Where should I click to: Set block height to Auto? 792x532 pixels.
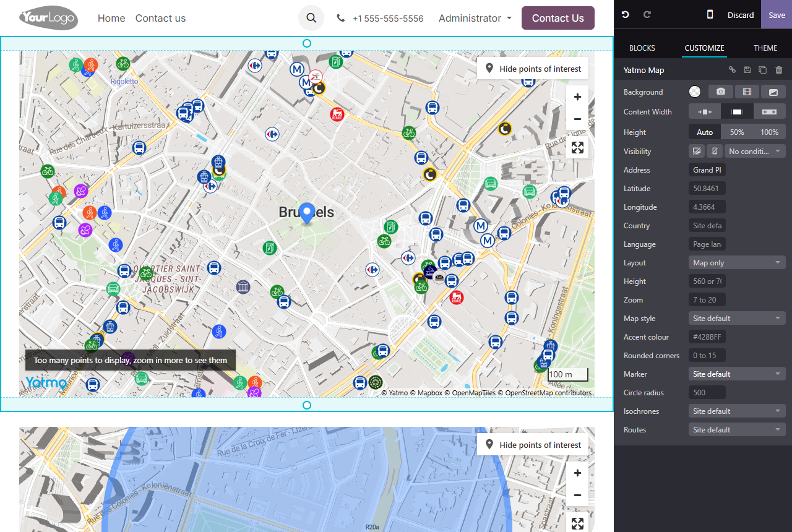[705, 132]
